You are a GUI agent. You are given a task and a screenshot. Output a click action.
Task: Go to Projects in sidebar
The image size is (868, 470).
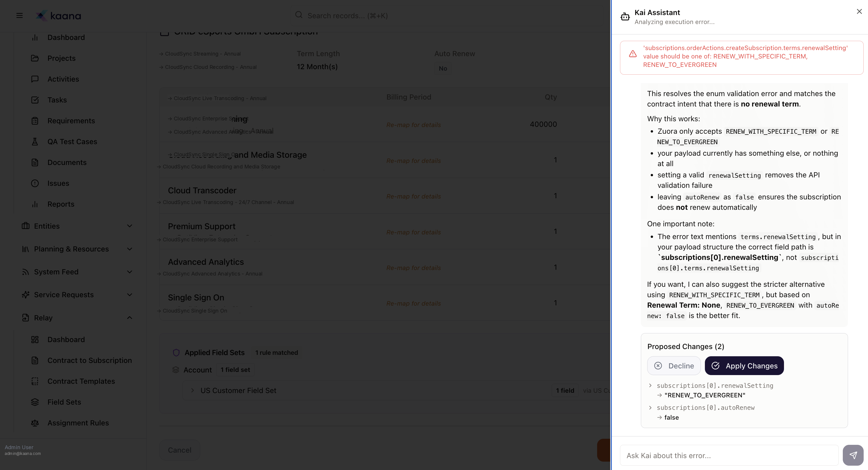tap(61, 58)
